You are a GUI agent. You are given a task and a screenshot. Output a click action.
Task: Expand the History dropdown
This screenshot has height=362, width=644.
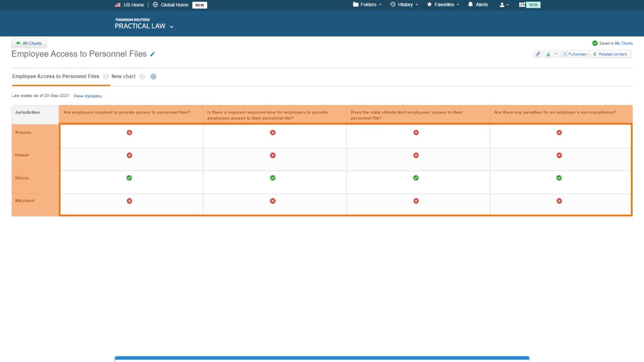tap(404, 5)
